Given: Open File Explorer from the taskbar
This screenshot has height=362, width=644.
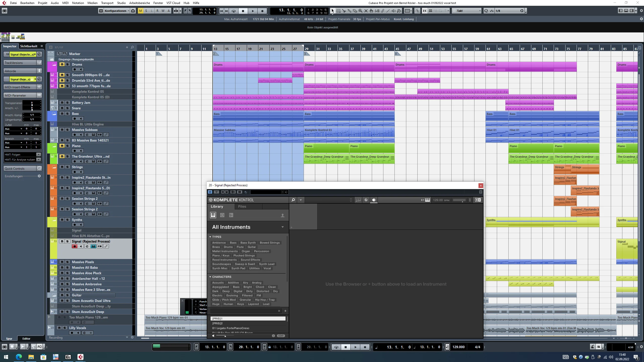Looking at the screenshot, I should point(31,357).
